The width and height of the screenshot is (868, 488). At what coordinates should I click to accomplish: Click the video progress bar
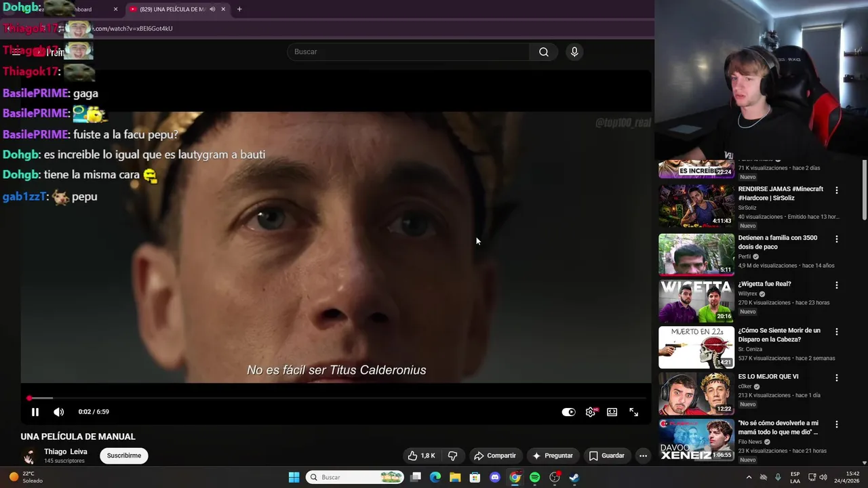pyautogui.click(x=337, y=398)
